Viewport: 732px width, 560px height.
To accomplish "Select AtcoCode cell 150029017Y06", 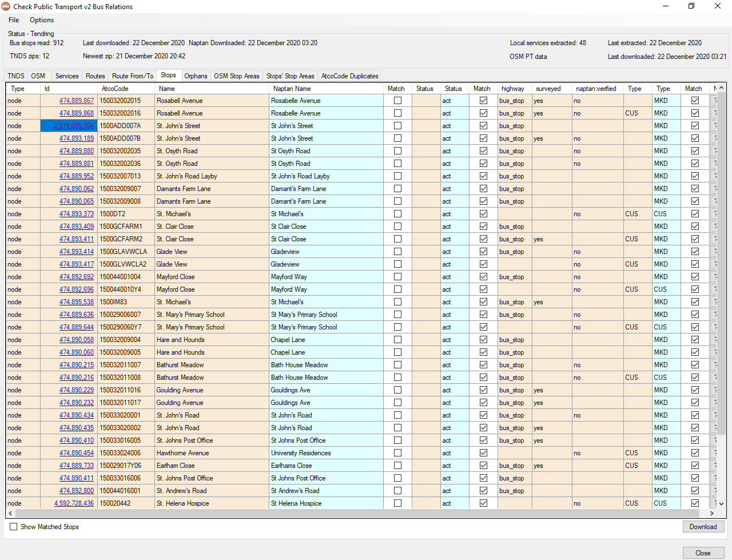I will (x=126, y=466).
